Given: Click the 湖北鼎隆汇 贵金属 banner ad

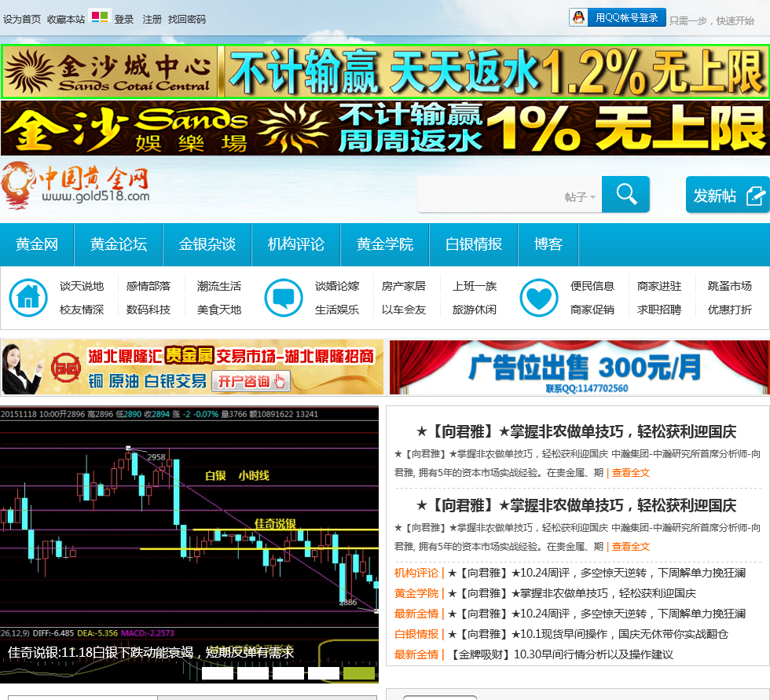Looking at the screenshot, I should pos(192,367).
